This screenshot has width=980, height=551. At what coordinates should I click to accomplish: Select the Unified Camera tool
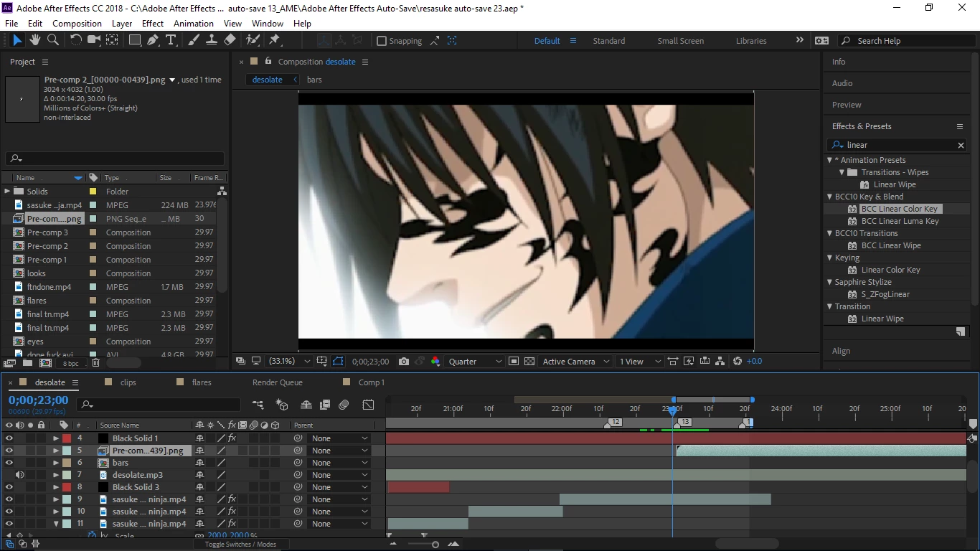(x=94, y=40)
